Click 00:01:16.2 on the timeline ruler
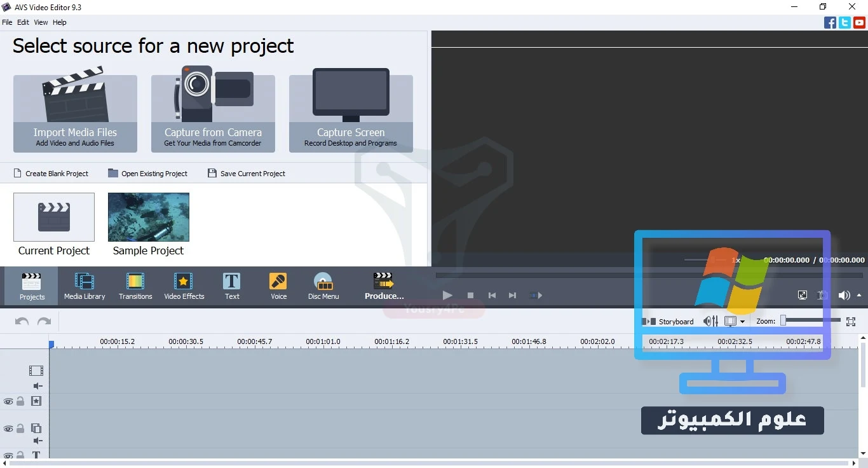Image resolution: width=868 pixels, height=468 pixels. pos(391,341)
